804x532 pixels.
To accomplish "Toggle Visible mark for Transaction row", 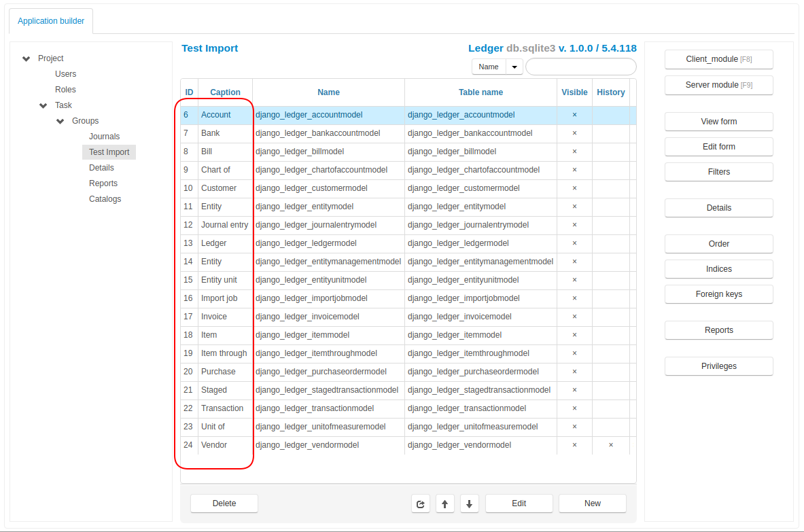I will coord(574,408).
